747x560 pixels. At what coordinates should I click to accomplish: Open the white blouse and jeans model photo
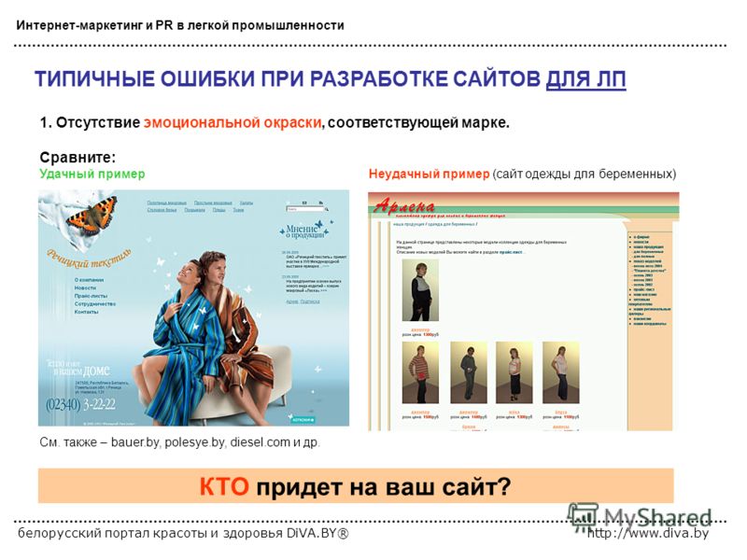point(561,372)
